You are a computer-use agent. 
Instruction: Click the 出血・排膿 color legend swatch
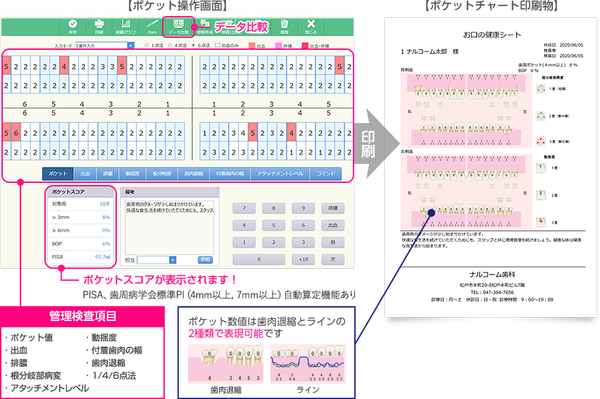click(x=305, y=46)
